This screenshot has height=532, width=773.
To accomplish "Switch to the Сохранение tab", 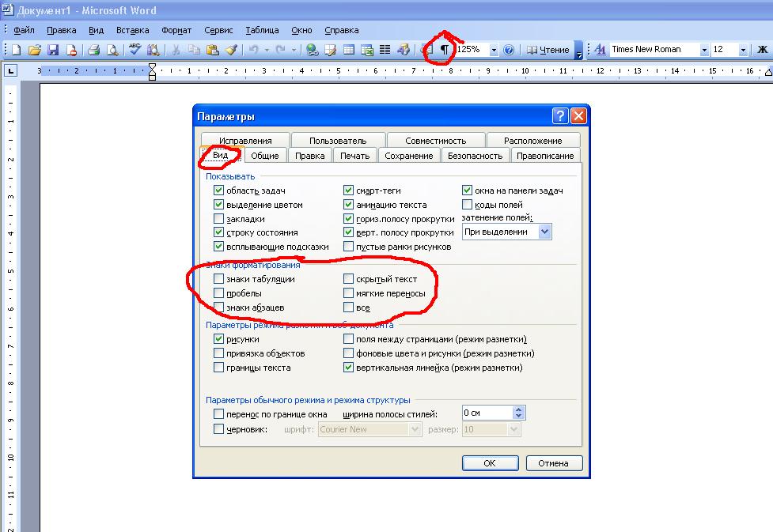I will pos(409,156).
